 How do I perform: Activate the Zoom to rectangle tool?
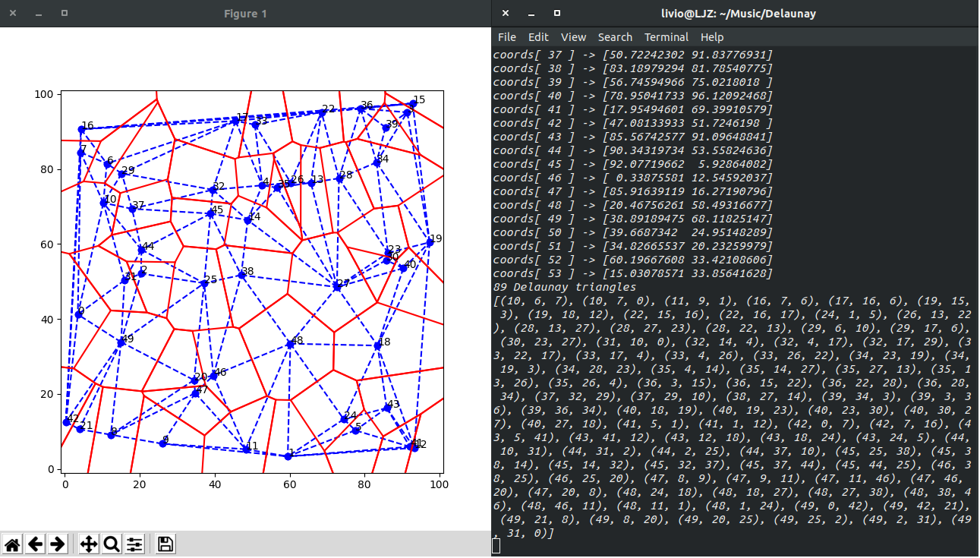112,544
